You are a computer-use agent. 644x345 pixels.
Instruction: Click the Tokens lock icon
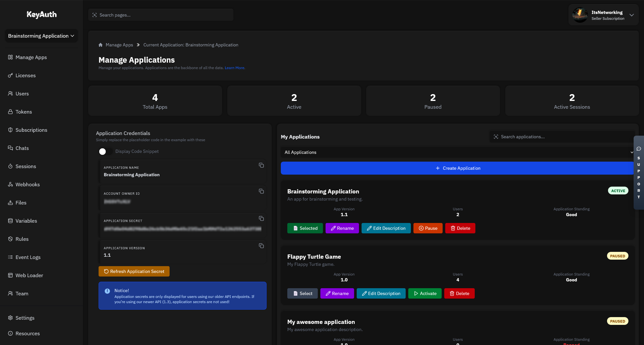point(10,112)
